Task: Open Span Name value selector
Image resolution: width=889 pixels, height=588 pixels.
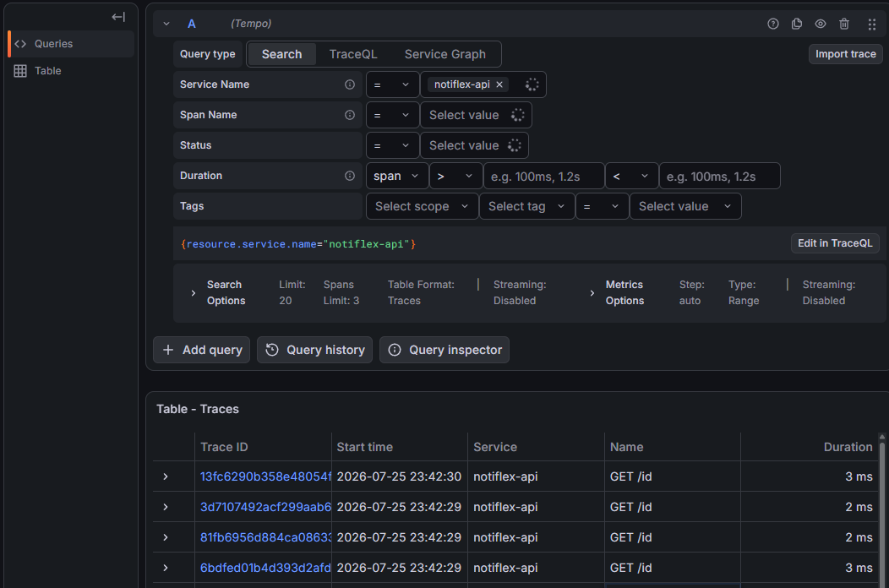Action: point(476,115)
